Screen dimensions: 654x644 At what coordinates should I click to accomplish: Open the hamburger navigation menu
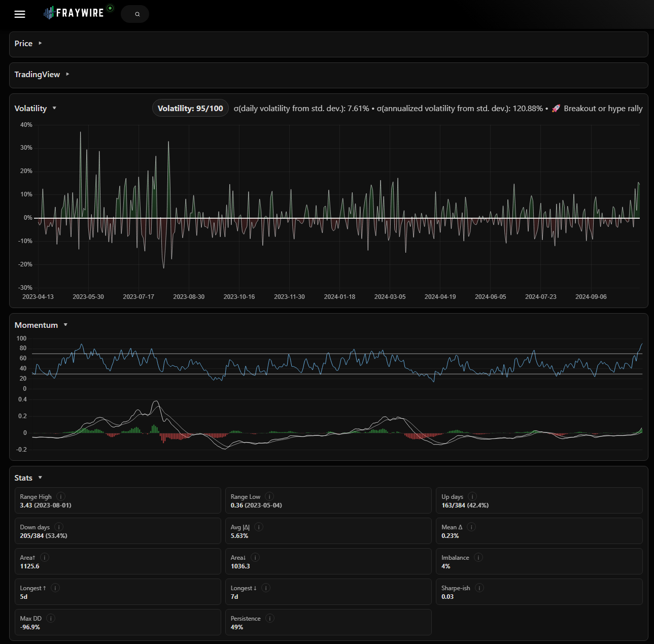coord(20,14)
